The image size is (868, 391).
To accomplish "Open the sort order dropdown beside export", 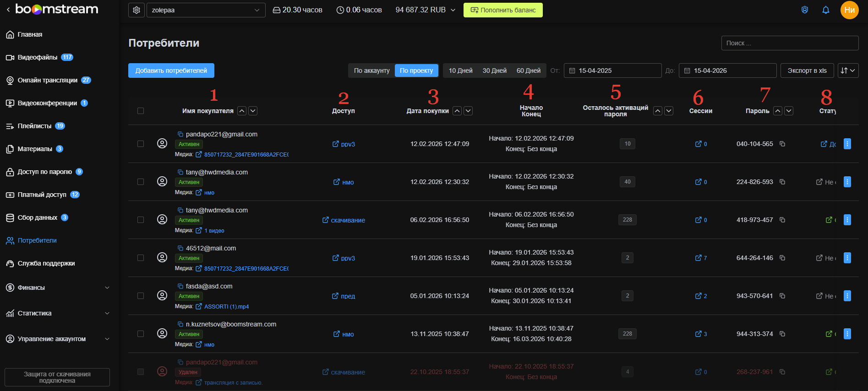I will pos(848,71).
